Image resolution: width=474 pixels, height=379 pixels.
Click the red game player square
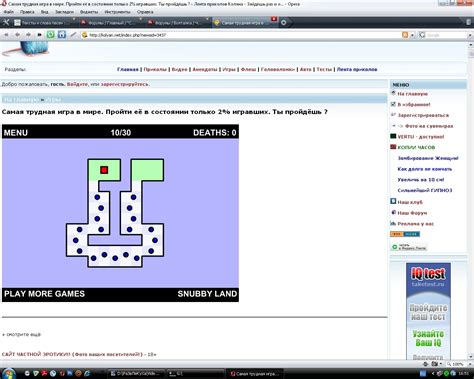pyautogui.click(x=104, y=170)
